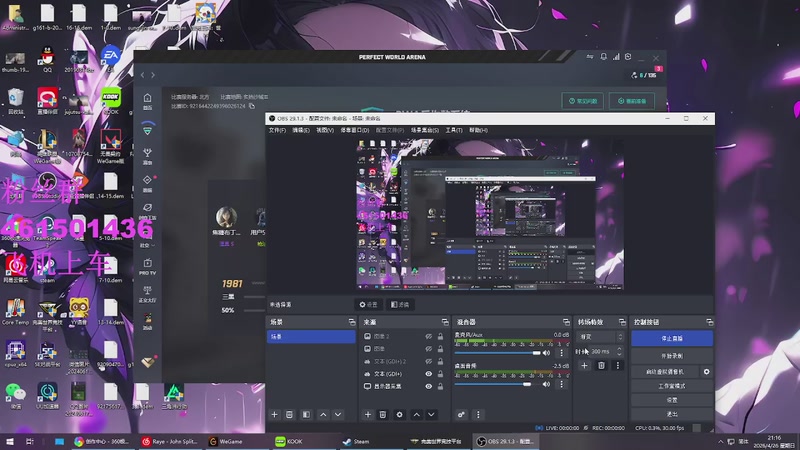Adjust transition duration 300 ms stepper
This screenshot has width=800, height=450.
point(619,352)
